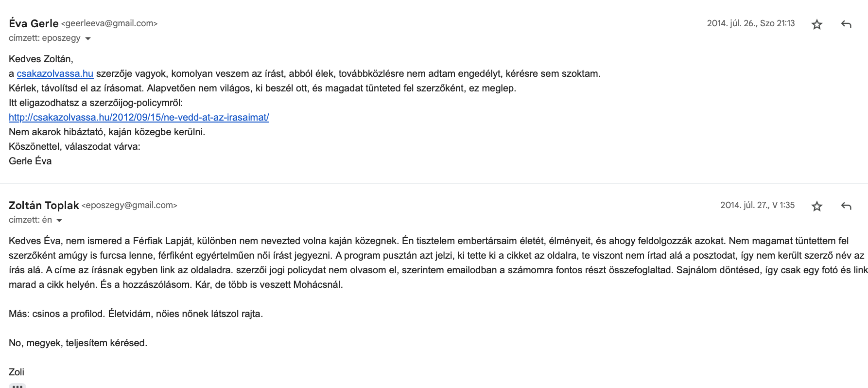Click the 'címzett: eposzegy' recipient text
The width and height of the screenshot is (868, 388).
click(x=45, y=38)
